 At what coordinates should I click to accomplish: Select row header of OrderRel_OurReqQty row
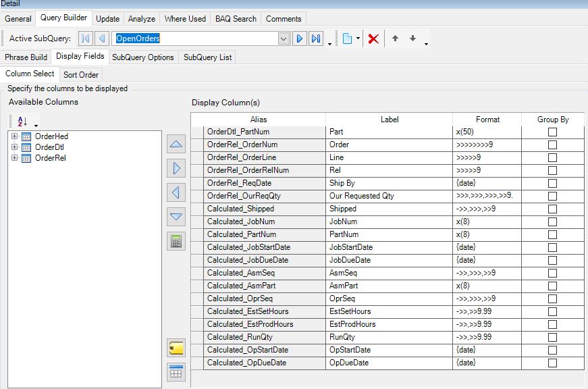pos(197,196)
